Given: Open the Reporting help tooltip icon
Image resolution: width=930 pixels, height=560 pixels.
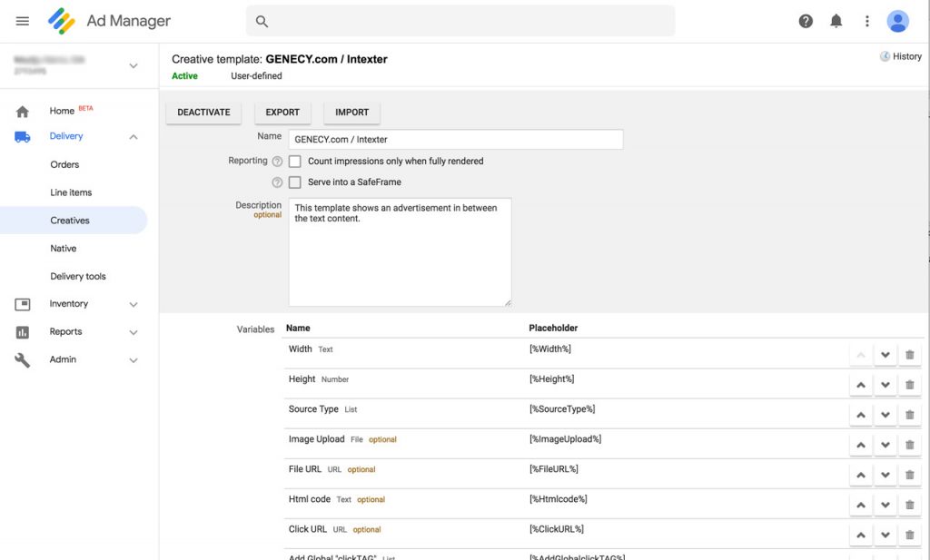Looking at the screenshot, I should coord(277,162).
